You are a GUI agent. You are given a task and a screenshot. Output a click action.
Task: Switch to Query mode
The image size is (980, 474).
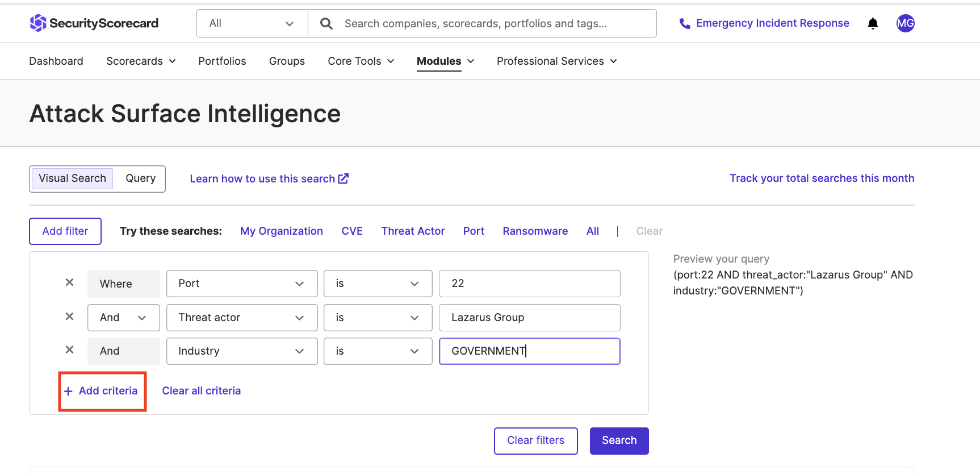[x=140, y=178]
